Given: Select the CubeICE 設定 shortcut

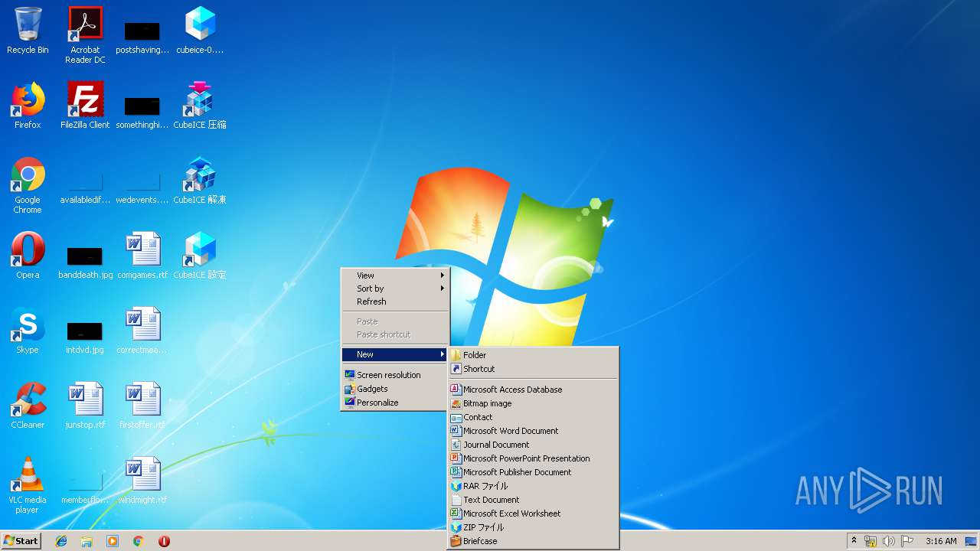Looking at the screenshot, I should (x=200, y=256).
